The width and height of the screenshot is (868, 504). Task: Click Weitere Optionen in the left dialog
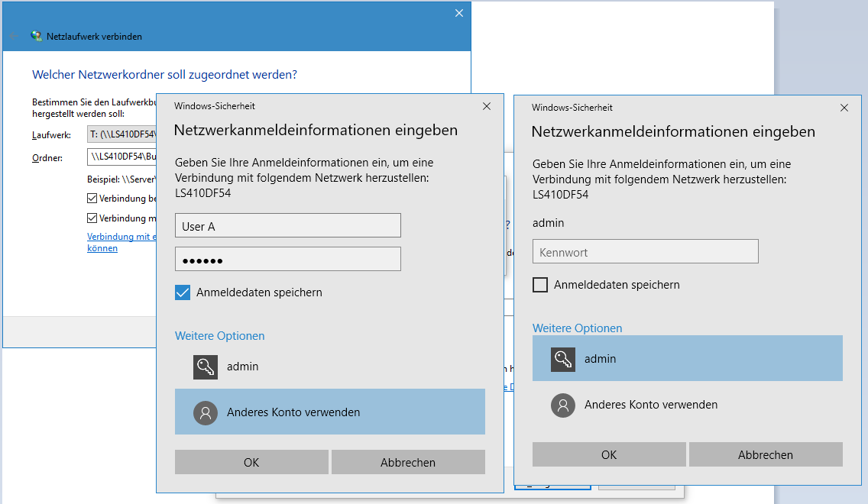coord(220,336)
